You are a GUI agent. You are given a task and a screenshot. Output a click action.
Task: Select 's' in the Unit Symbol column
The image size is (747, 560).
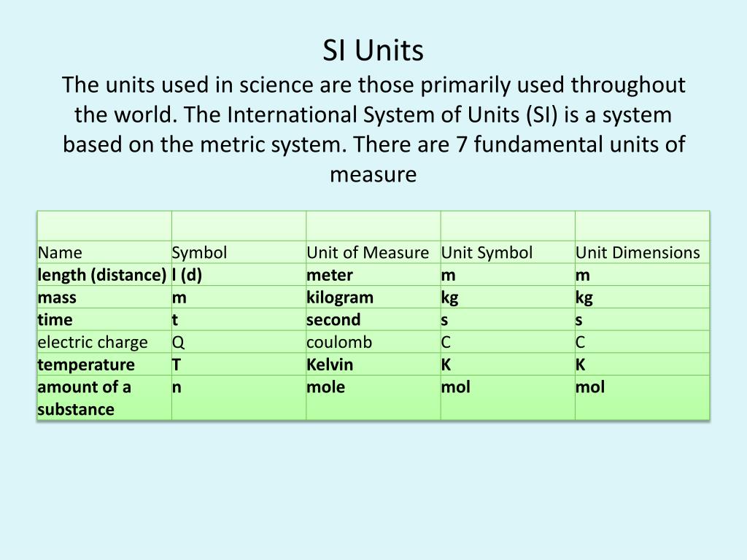508,319
